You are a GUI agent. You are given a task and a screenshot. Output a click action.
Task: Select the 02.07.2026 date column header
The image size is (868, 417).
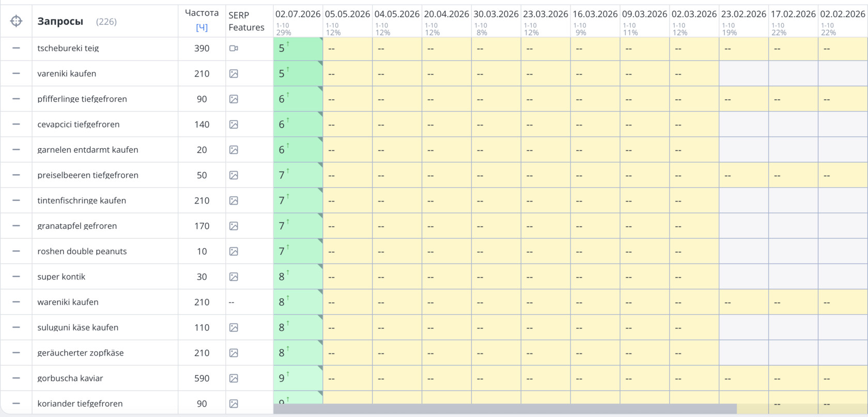tap(298, 14)
